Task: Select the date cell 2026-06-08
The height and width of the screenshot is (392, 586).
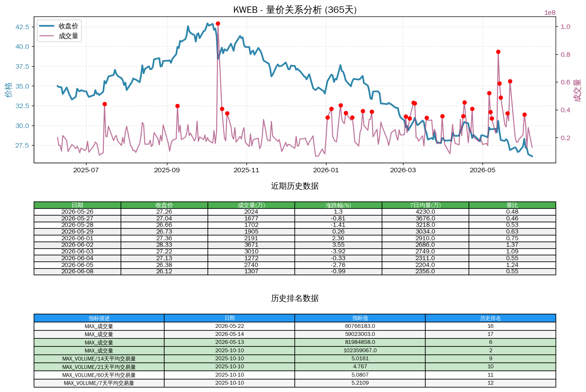Action: tap(77, 271)
